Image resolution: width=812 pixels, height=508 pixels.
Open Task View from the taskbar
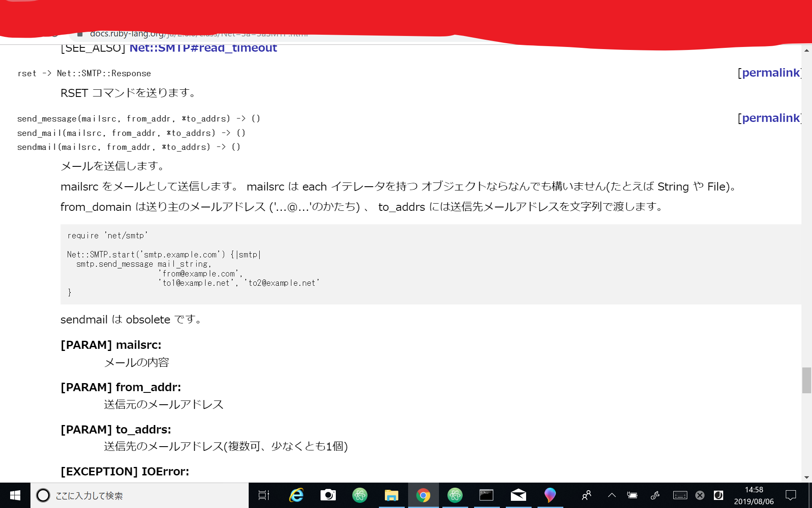[x=263, y=495]
